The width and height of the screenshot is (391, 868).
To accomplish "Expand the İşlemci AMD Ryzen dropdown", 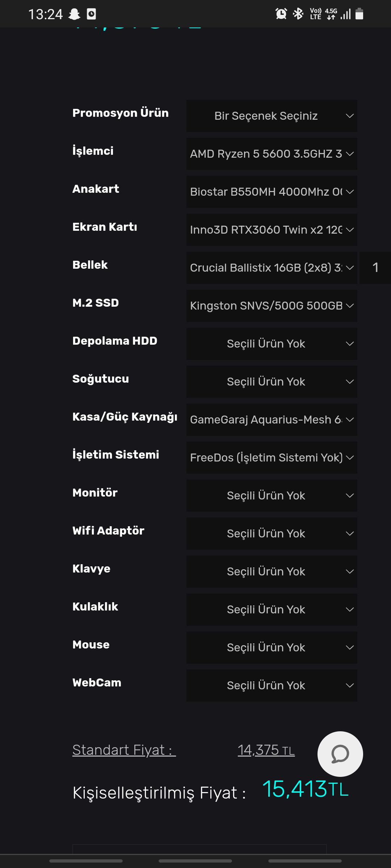I will tap(272, 154).
